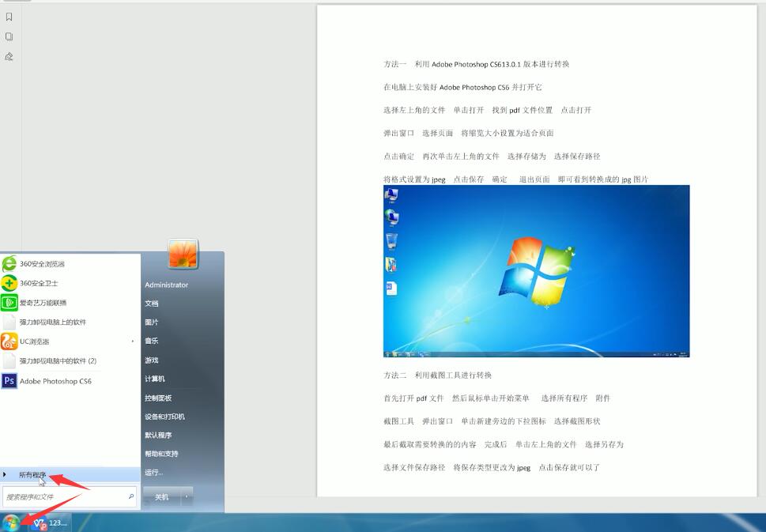Viewport: 766px width, 532px height.
Task: Click the 关机 shutdown button
Action: coord(162,497)
